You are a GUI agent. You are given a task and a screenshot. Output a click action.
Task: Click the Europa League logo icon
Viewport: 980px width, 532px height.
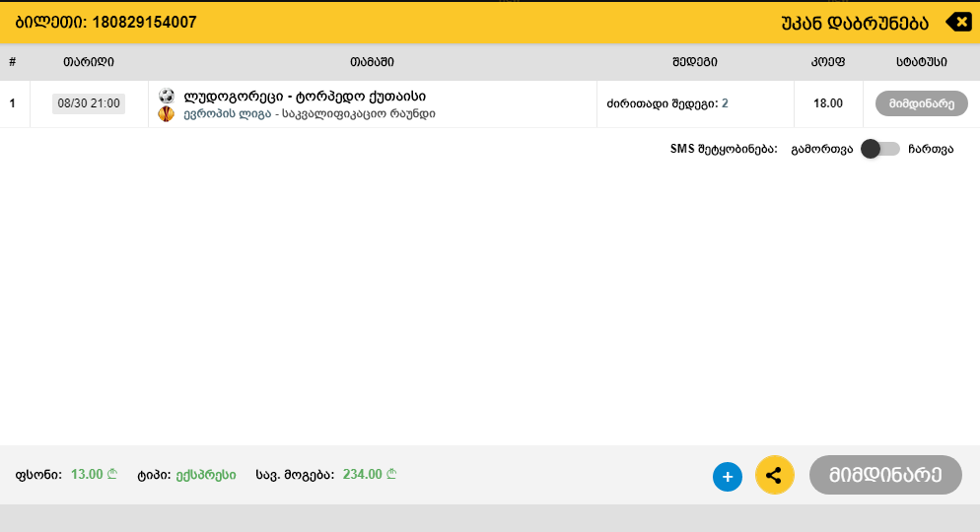point(167,113)
